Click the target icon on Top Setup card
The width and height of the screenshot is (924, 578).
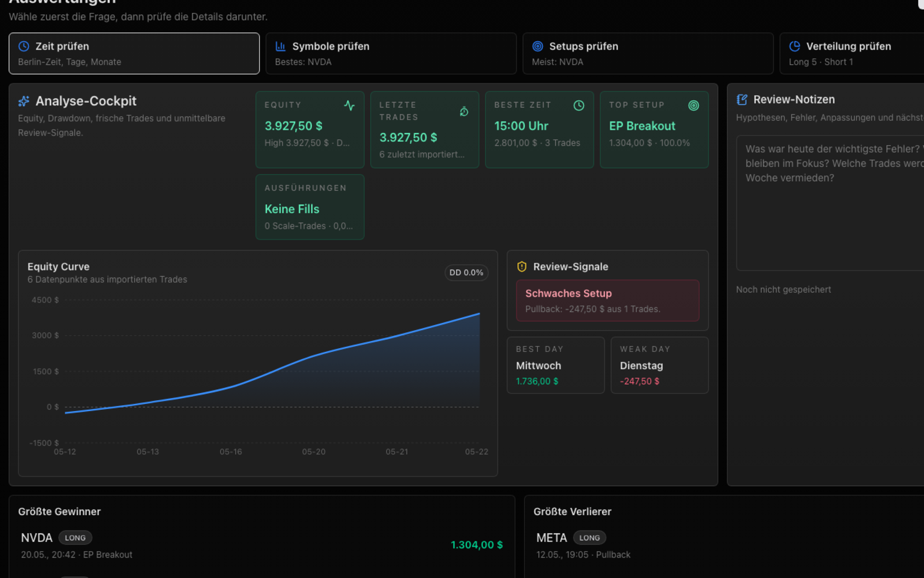point(694,105)
